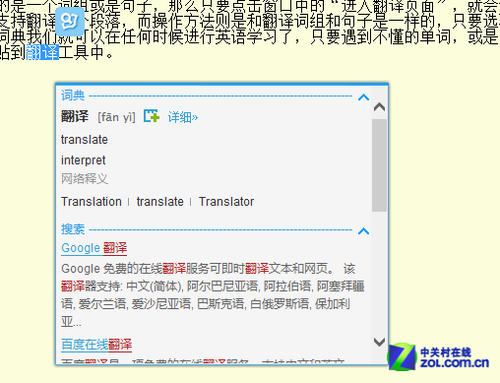Click the scrollbar down arrow
Viewport: 500px width, 383px height.
[x=379, y=342]
